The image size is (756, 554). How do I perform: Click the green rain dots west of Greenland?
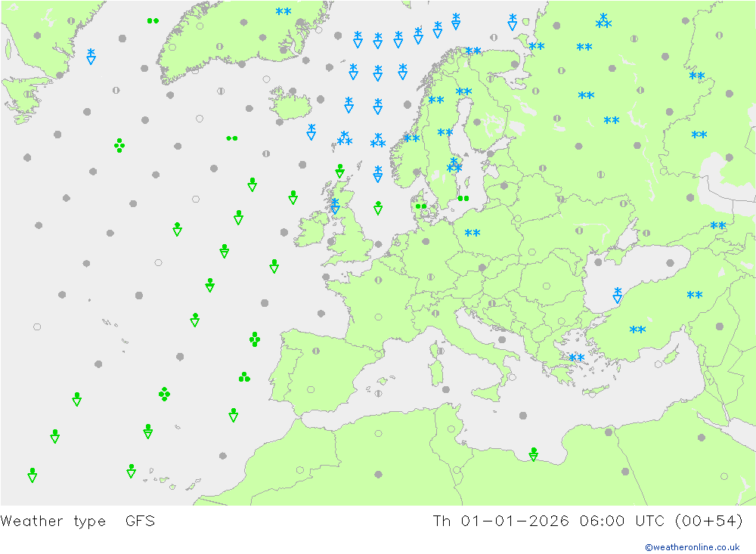coord(153,20)
